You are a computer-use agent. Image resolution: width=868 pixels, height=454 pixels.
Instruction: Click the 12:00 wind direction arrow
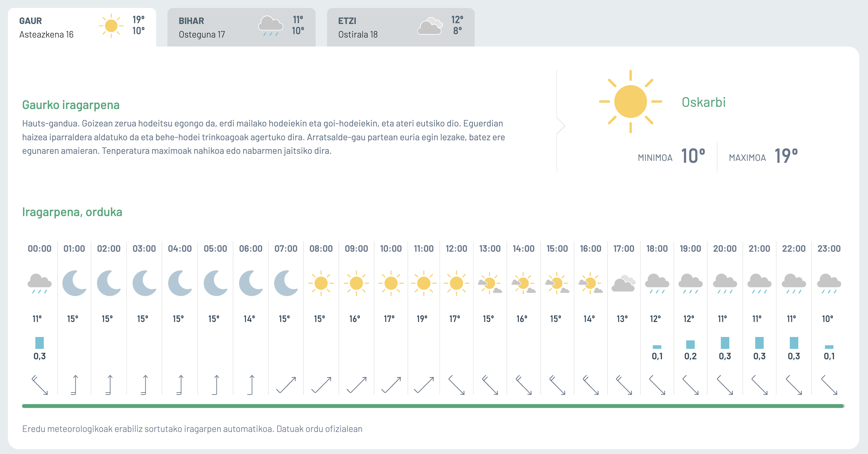coord(457,385)
